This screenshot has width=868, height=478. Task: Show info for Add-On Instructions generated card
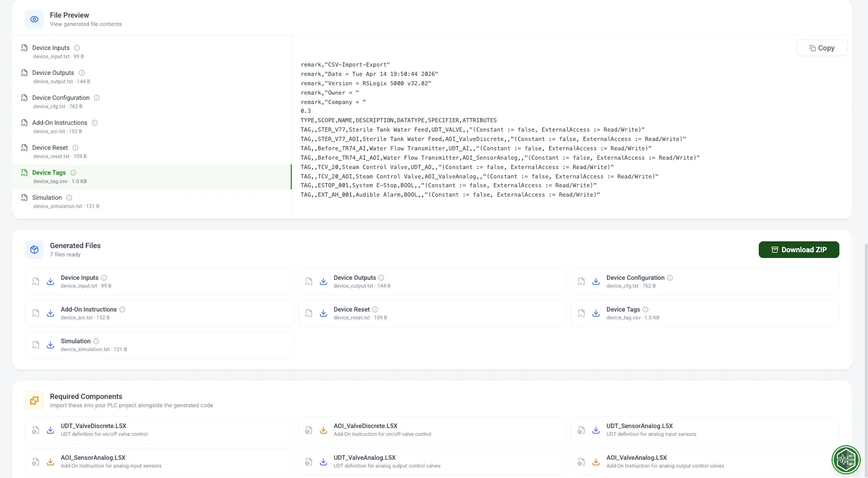pyautogui.click(x=122, y=309)
